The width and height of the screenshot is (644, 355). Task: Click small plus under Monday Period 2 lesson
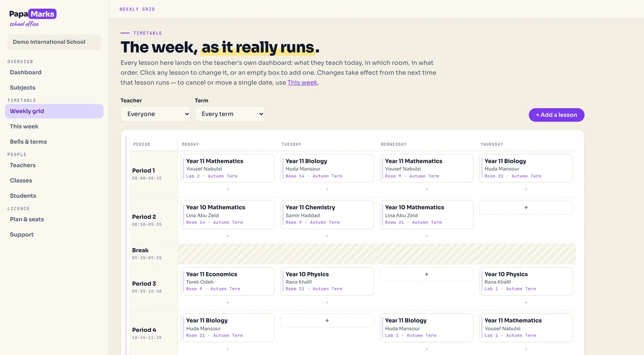click(228, 236)
